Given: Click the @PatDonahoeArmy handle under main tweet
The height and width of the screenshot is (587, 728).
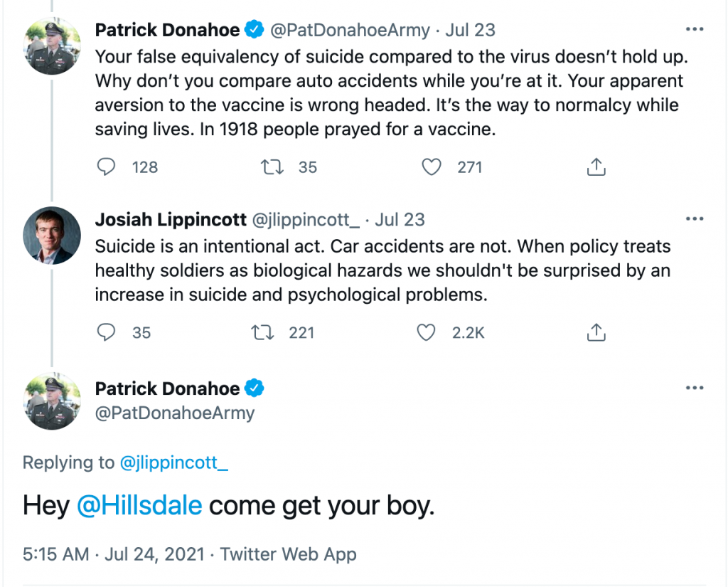Looking at the screenshot, I should point(174,413).
